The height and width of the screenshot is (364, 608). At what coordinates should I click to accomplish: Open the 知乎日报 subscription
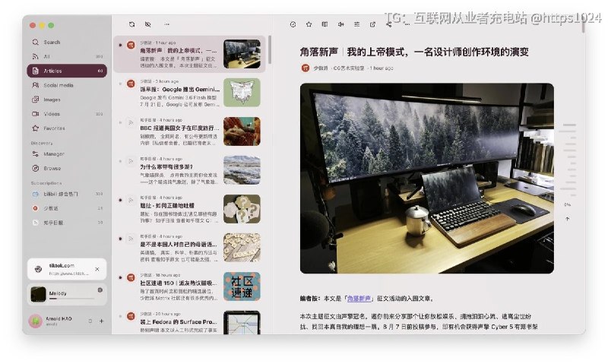click(x=67, y=223)
